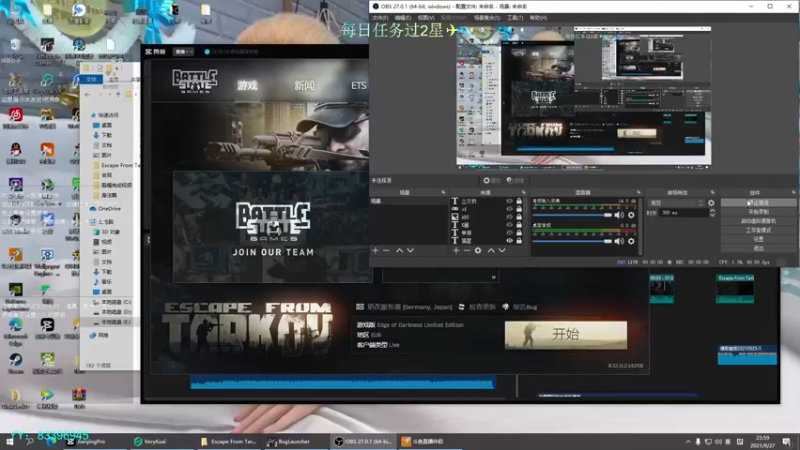Mute the desktop audio speaker in mixer
The height and width of the screenshot is (450, 800).
619,241
